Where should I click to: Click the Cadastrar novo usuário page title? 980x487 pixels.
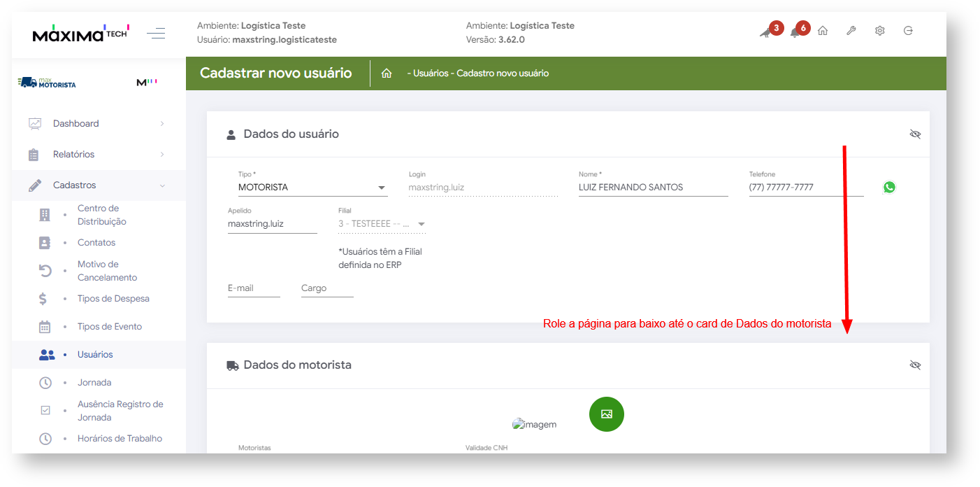[275, 73]
